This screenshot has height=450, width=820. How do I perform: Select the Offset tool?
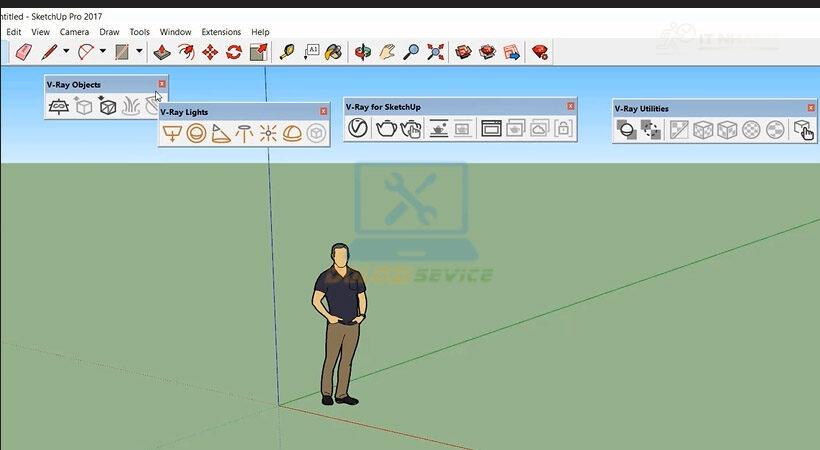click(x=186, y=52)
